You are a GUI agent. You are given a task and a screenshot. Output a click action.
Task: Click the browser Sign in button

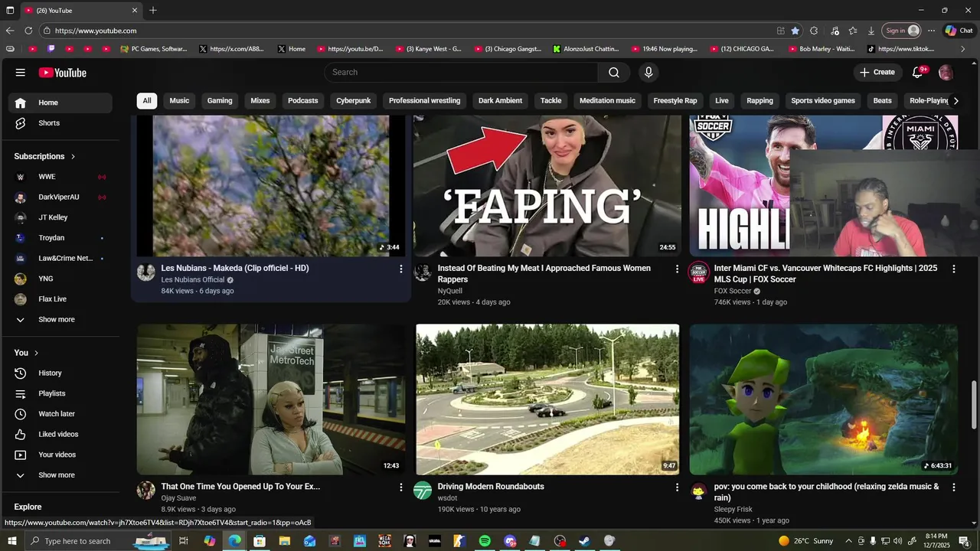coord(901,31)
